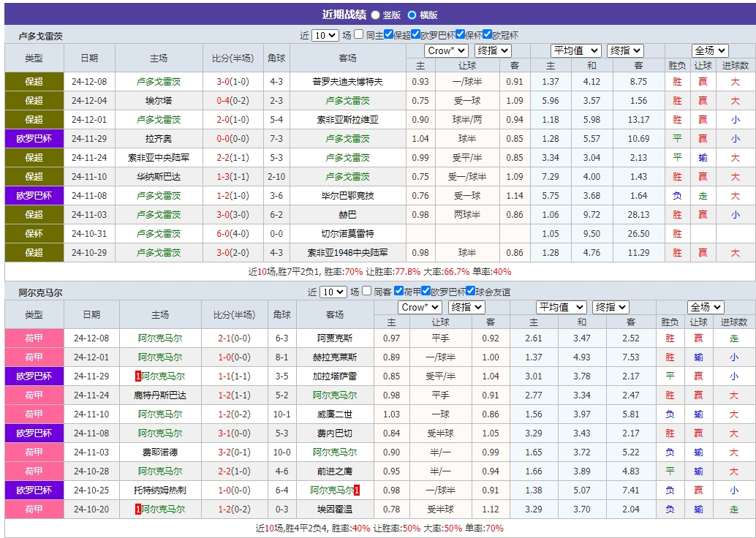This screenshot has width=756, height=538.
Task: Click the 阿贾克斯 team name link
Action: (335, 338)
